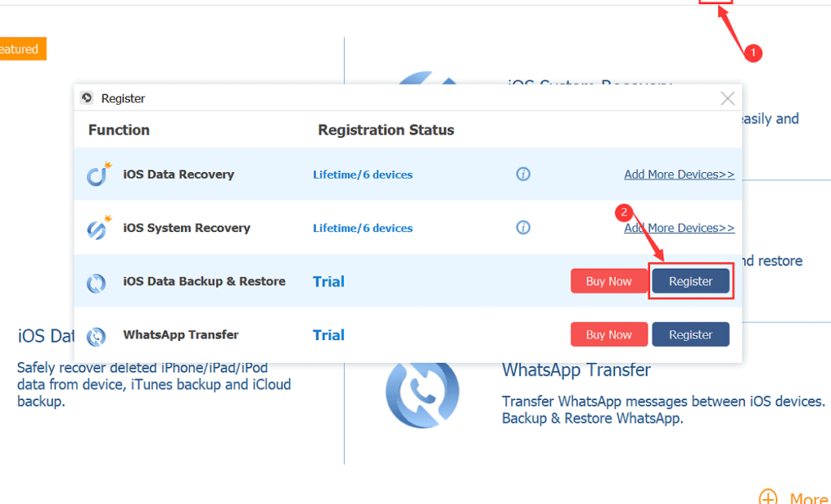The height and width of the screenshot is (504, 831).
Task: Click the iOS Data Backup & Restore function name
Action: tap(204, 281)
